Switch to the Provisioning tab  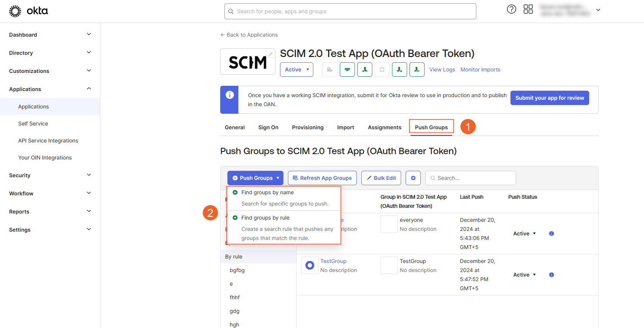pyautogui.click(x=308, y=127)
